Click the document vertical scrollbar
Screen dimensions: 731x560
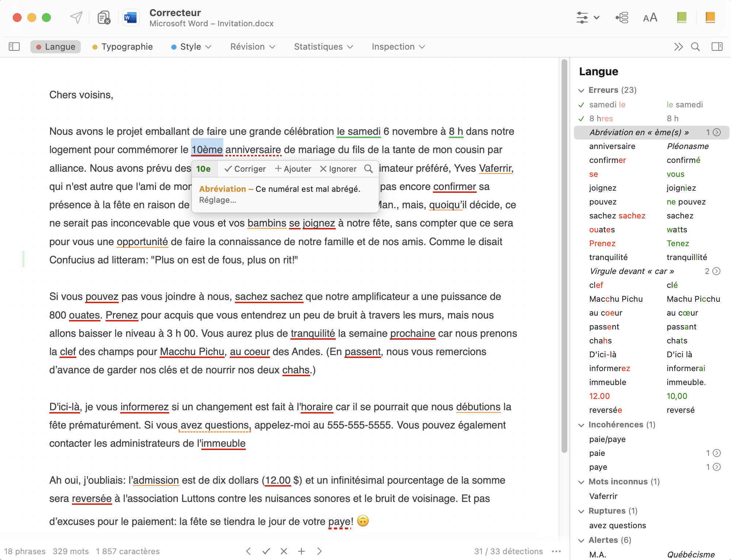coord(564,256)
